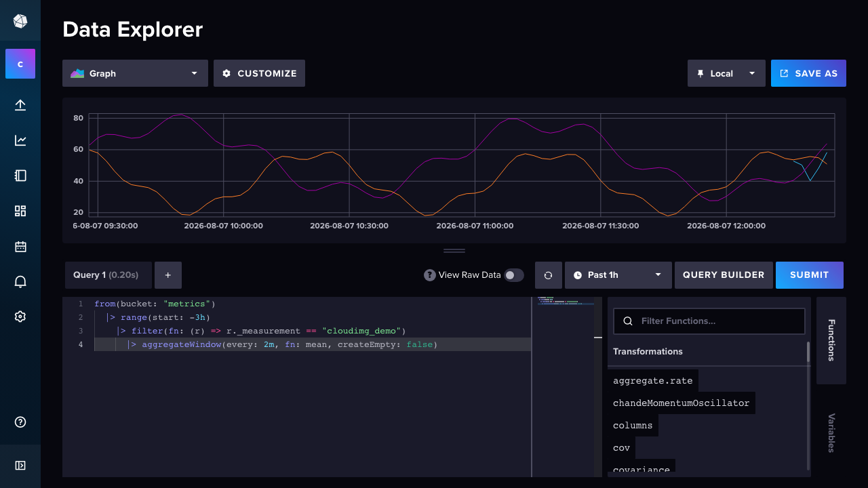Open the Alerts bell icon
Viewport: 868px width, 488px height.
(20, 282)
